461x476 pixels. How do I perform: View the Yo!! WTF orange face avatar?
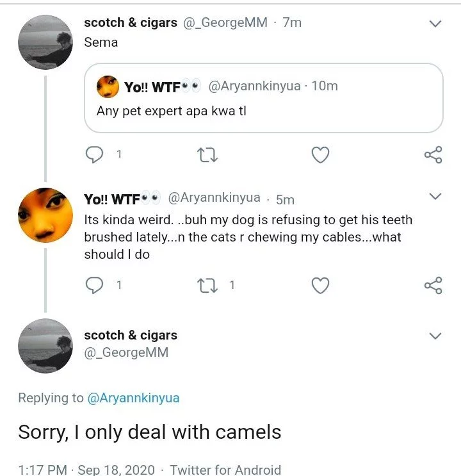(45, 215)
